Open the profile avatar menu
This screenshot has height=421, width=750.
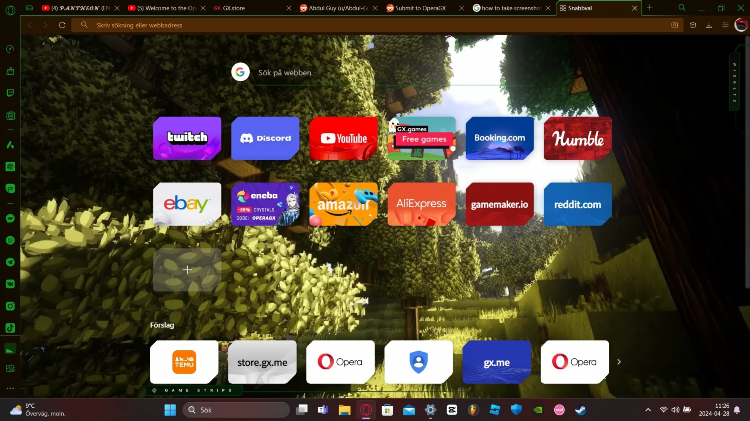point(741,25)
